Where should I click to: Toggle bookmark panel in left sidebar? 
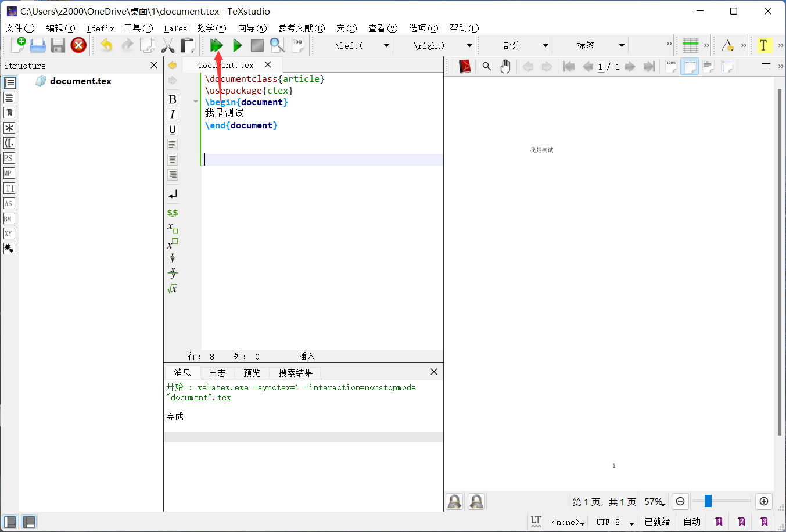pyautogui.click(x=9, y=113)
